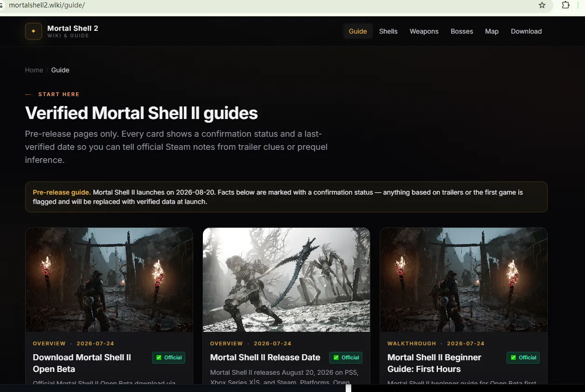Image resolution: width=585 pixels, height=392 pixels.
Task: Open the Mortal Shell II Release Date card title
Action: [x=265, y=357]
